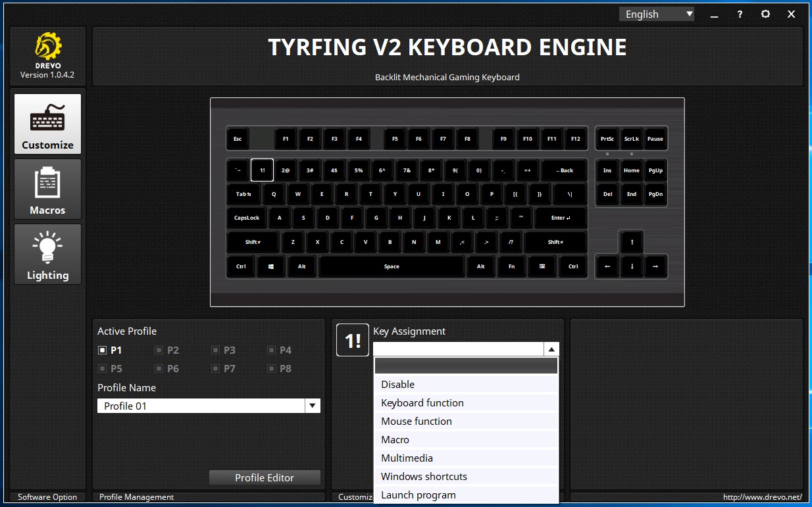Activate profile P3
The height and width of the screenshot is (507, 812).
[222, 350]
